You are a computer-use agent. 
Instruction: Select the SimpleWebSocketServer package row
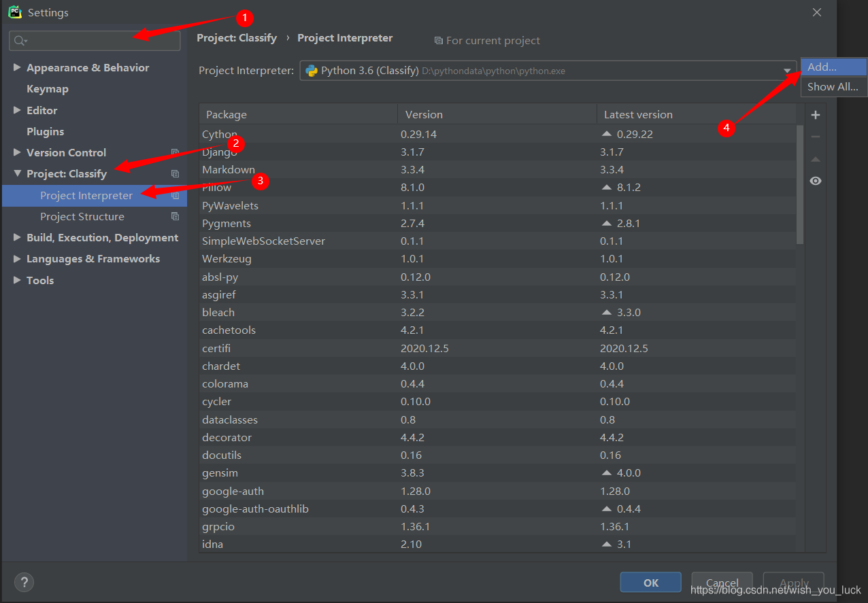click(497, 241)
